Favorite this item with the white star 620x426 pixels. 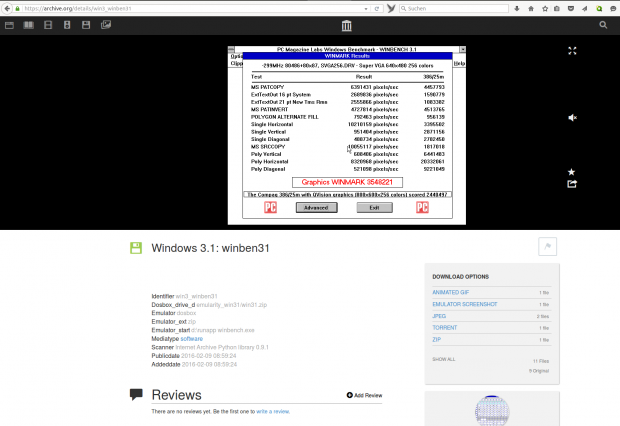[x=571, y=172]
